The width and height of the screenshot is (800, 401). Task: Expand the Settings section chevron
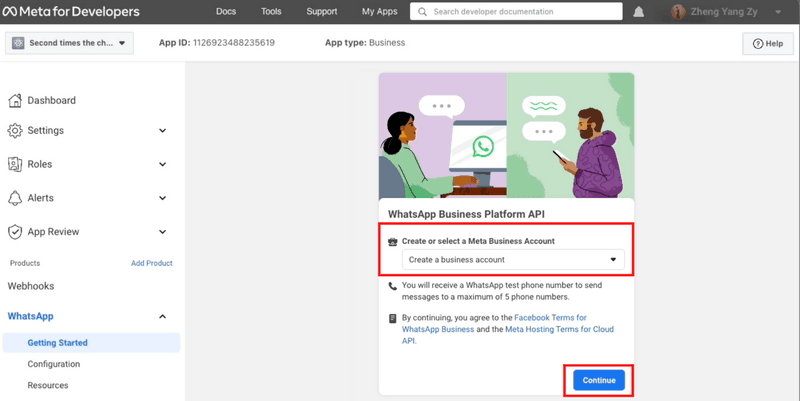coord(162,131)
